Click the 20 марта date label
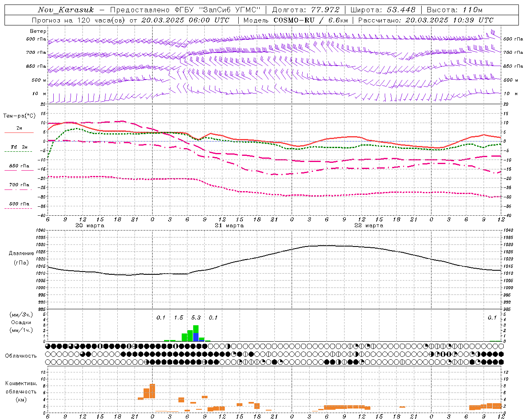Viewport: 525px width, 420px height. 90,226
